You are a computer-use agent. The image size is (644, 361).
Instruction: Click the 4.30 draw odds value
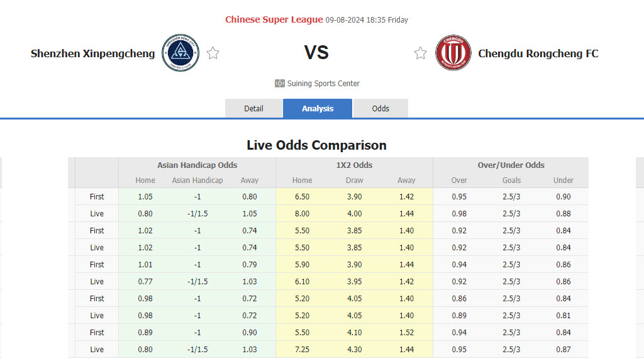355,349
